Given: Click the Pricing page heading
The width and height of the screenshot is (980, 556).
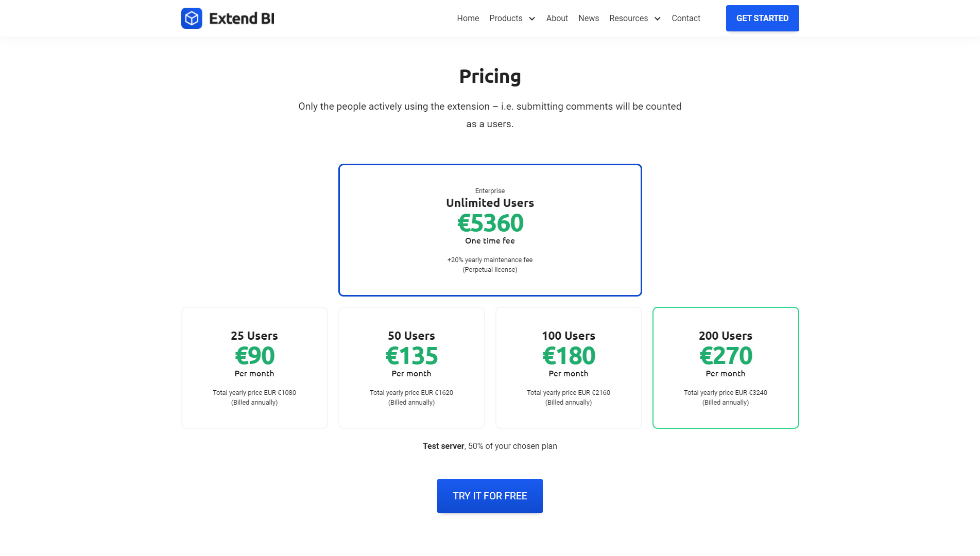Looking at the screenshot, I should pyautogui.click(x=490, y=76).
